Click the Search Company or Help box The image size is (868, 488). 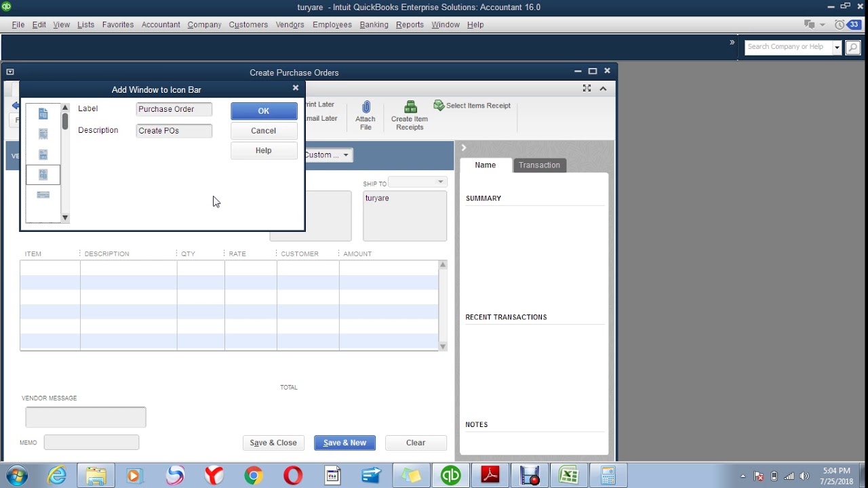point(789,47)
